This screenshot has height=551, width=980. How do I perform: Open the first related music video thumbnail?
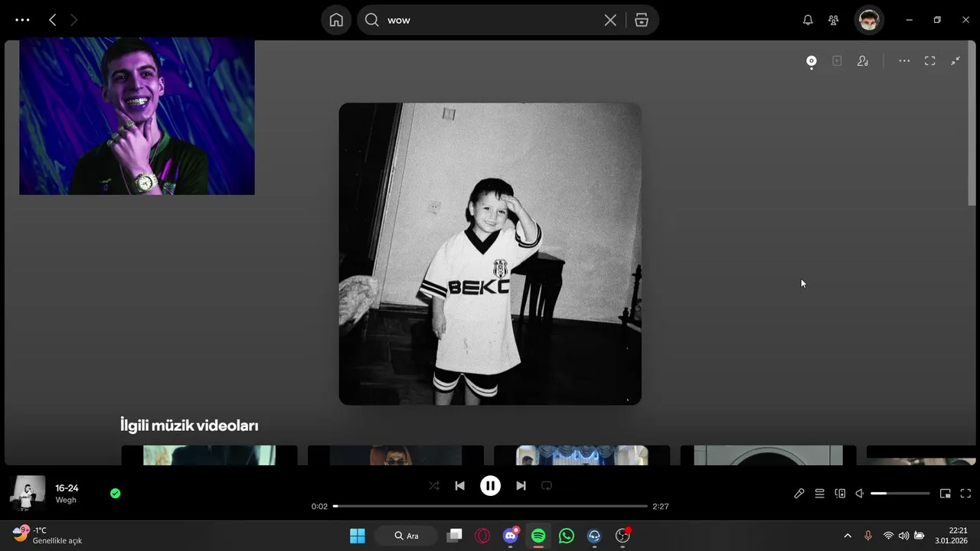tap(209, 455)
